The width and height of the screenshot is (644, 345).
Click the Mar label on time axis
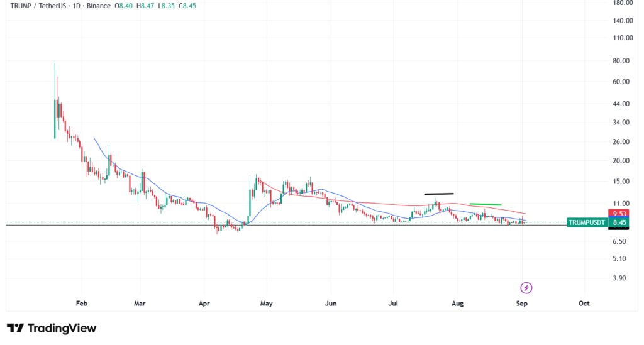point(140,304)
